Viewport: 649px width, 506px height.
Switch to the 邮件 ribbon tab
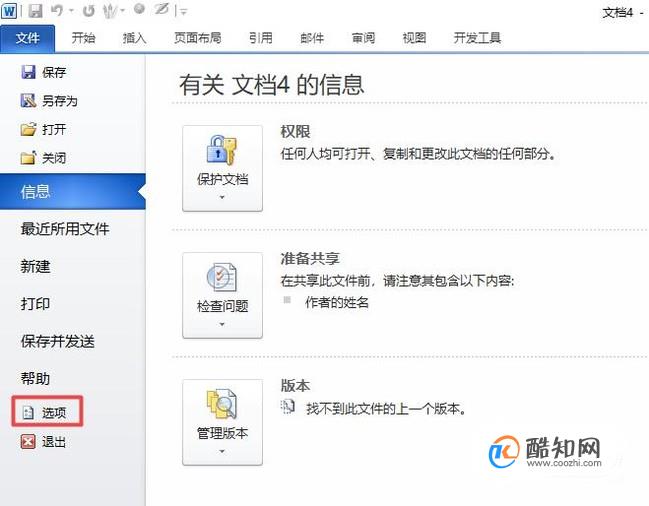312,38
